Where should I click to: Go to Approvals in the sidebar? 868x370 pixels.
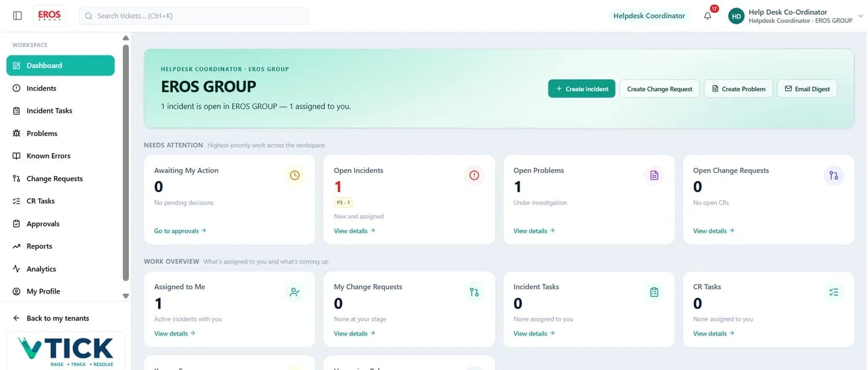(60, 223)
